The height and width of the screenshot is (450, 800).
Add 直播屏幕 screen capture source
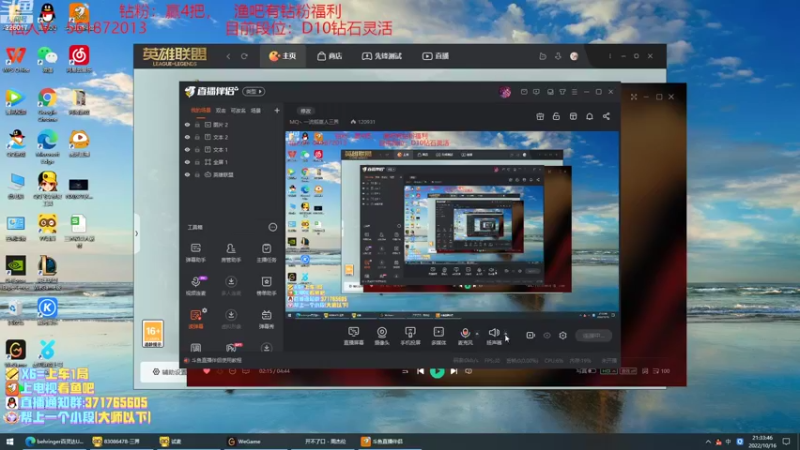354,336
